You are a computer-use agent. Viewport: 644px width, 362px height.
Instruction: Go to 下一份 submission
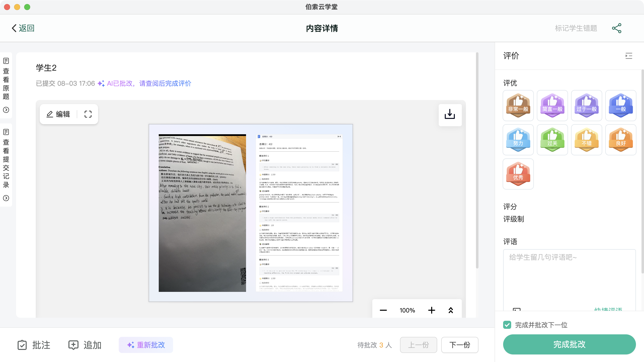(460, 345)
